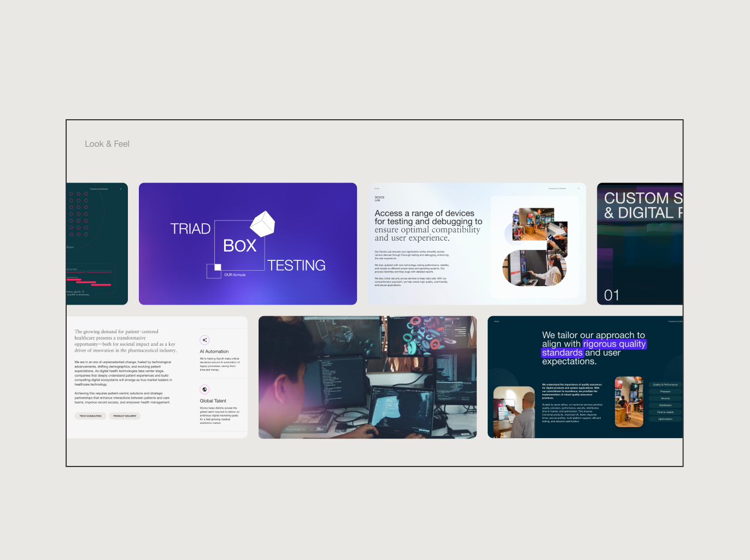
Task: Click the OUR formula caption
Action: pyautogui.click(x=235, y=275)
